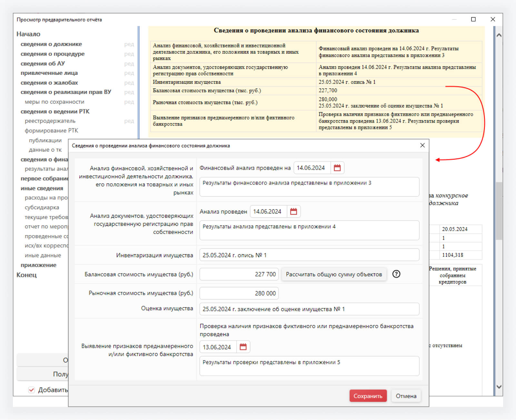Edit document analysis date field 14.06.2024
516x420 pixels.
point(268,212)
